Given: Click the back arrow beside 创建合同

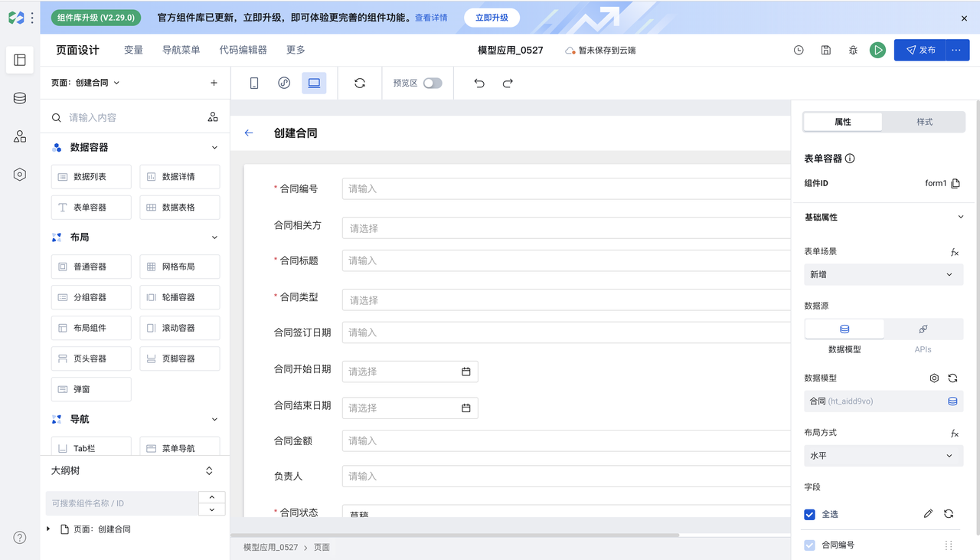Looking at the screenshot, I should [x=249, y=133].
